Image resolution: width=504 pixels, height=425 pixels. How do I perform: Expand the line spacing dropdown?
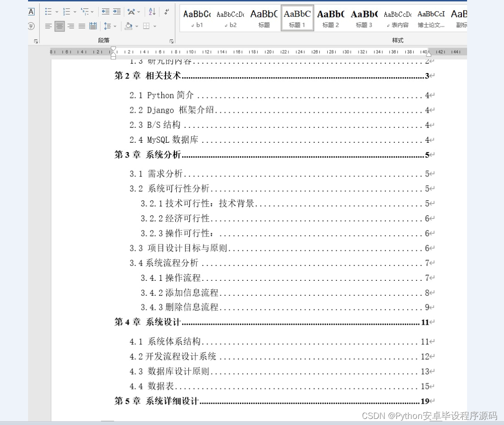click(x=115, y=26)
